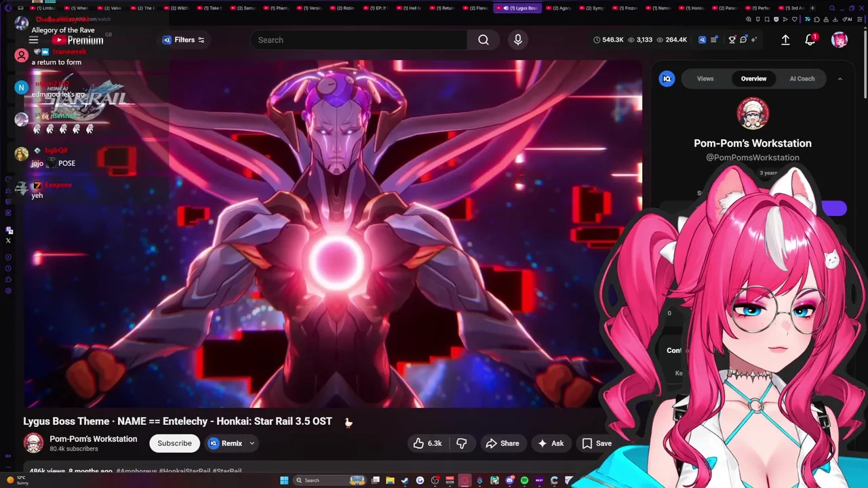This screenshot has width=868, height=488.
Task: Collapse the vidIQ panel with chevron
Action: (840, 79)
